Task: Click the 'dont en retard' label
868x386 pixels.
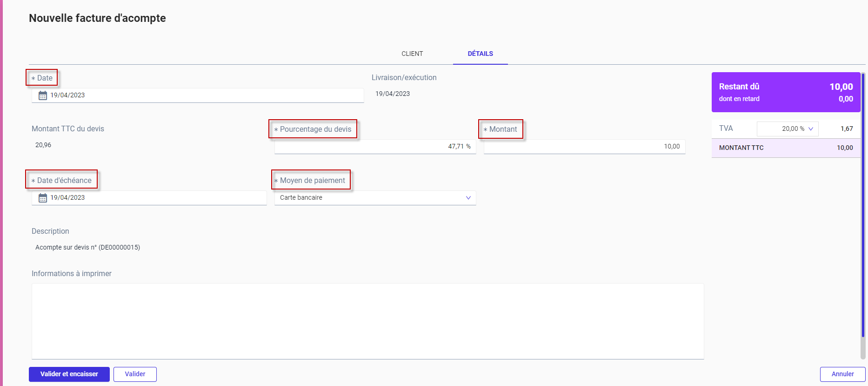Action: (x=739, y=99)
